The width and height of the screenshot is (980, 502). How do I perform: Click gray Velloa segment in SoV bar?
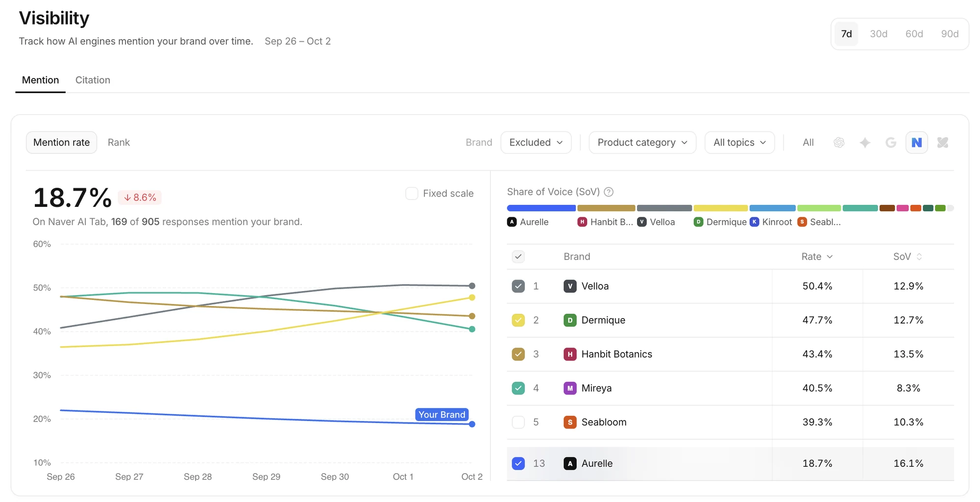(664, 208)
